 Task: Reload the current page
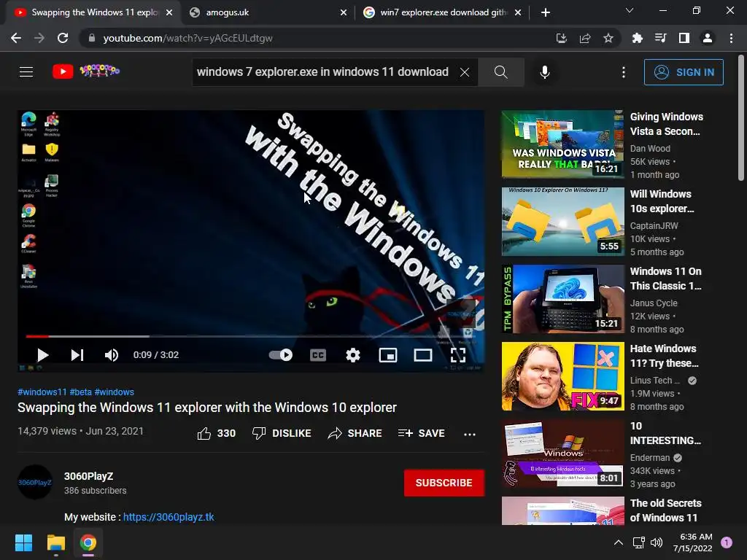(63, 38)
